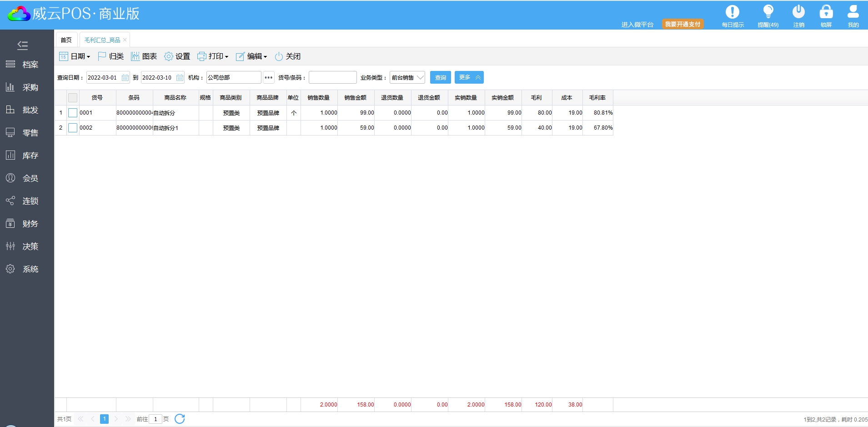
Task: Open the 打印 dropdown menu
Action: click(x=213, y=56)
